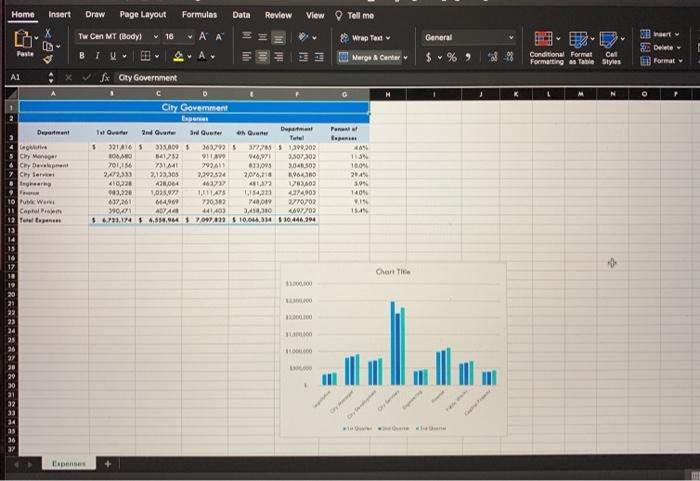Open the Format cells dropdown arrow
The image size is (700, 481).
681,61
